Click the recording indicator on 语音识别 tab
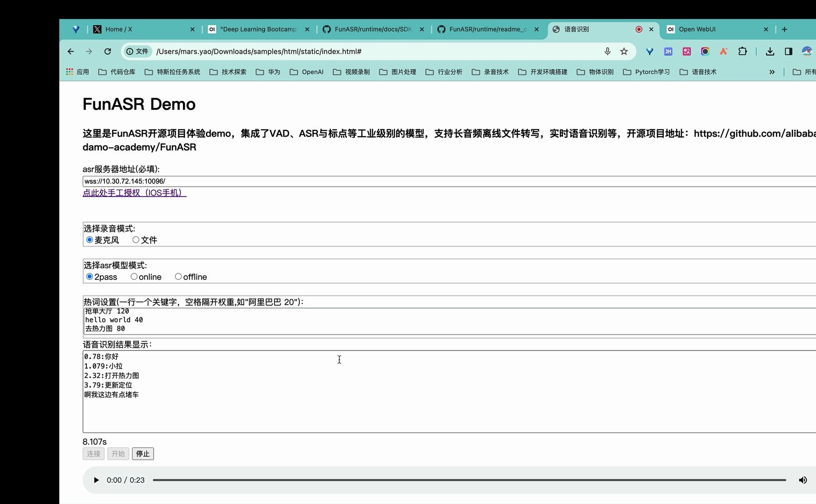The height and width of the screenshot is (504, 816). pos(639,29)
